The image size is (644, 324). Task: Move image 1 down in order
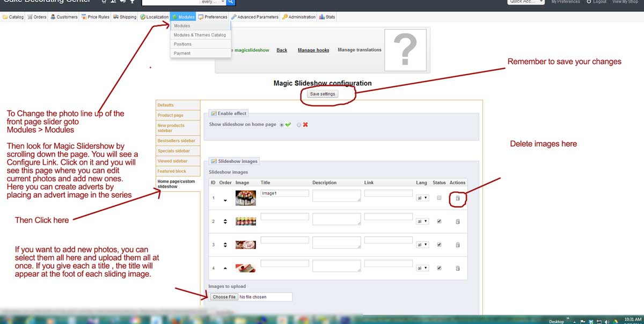[x=225, y=200]
